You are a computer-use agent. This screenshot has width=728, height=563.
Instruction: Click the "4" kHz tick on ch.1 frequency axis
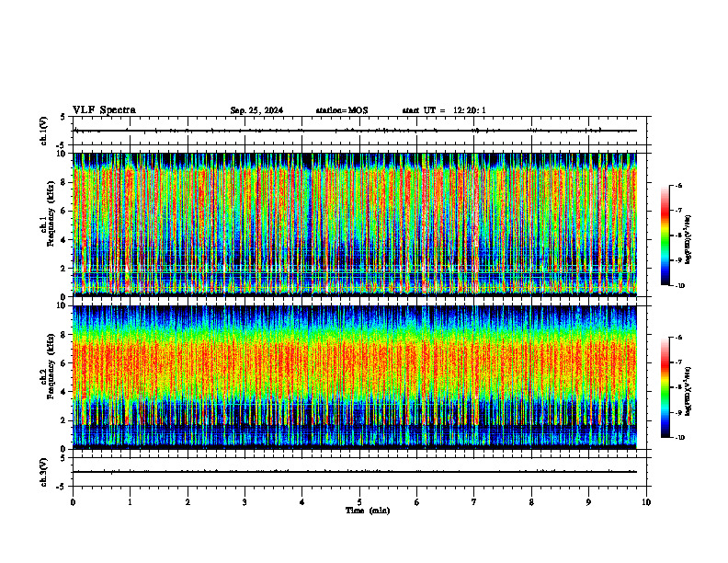63,240
